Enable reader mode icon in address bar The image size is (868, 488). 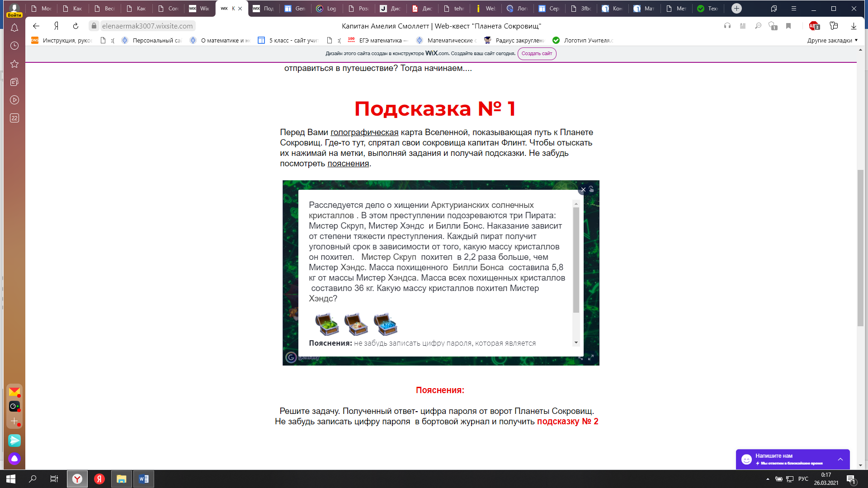[743, 26]
